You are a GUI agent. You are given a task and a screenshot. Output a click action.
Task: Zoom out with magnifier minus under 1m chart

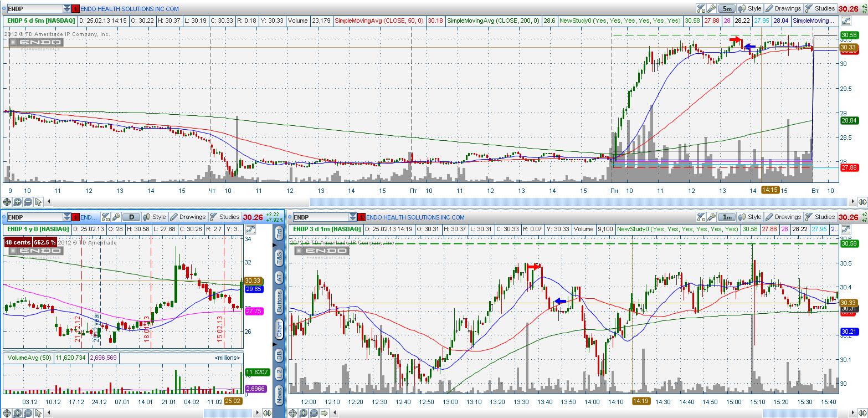click(314, 412)
